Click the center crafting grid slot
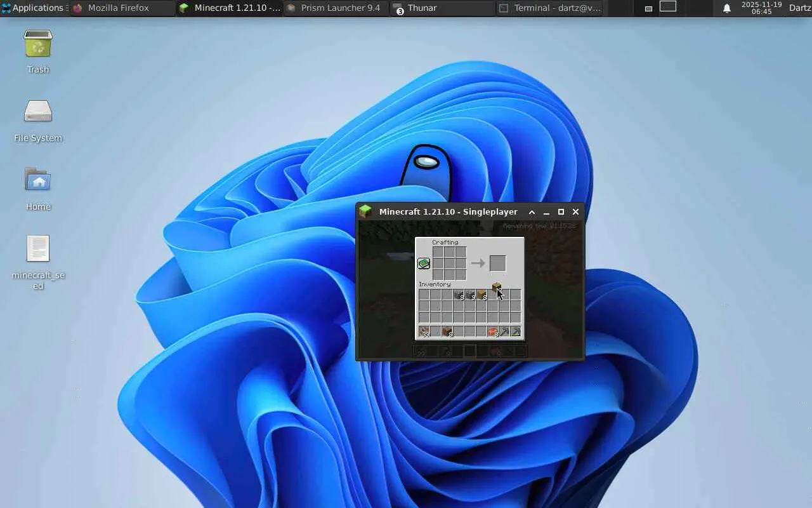 (449, 264)
